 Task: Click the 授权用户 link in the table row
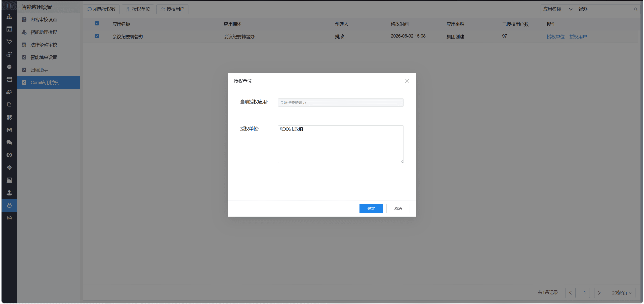tap(578, 37)
